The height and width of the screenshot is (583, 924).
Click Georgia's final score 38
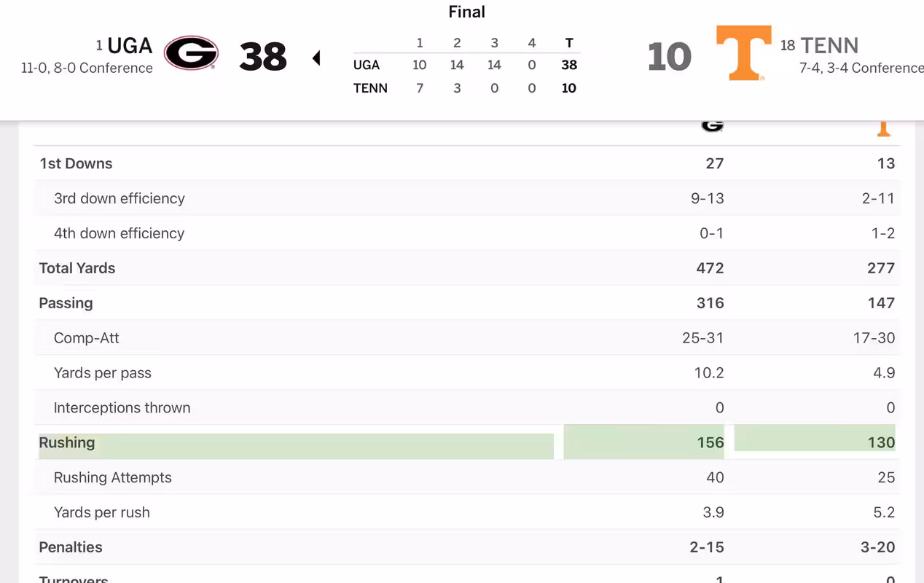pyautogui.click(x=263, y=57)
